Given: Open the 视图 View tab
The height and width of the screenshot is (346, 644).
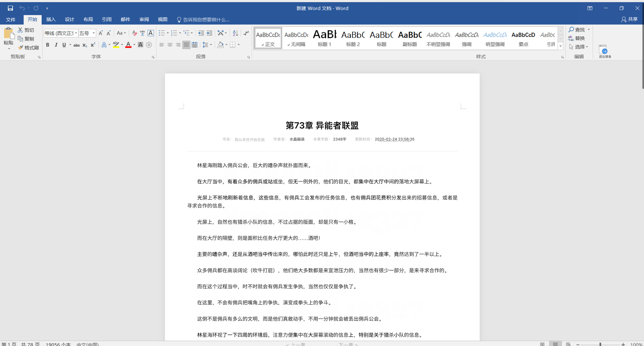Looking at the screenshot, I should (x=163, y=19).
